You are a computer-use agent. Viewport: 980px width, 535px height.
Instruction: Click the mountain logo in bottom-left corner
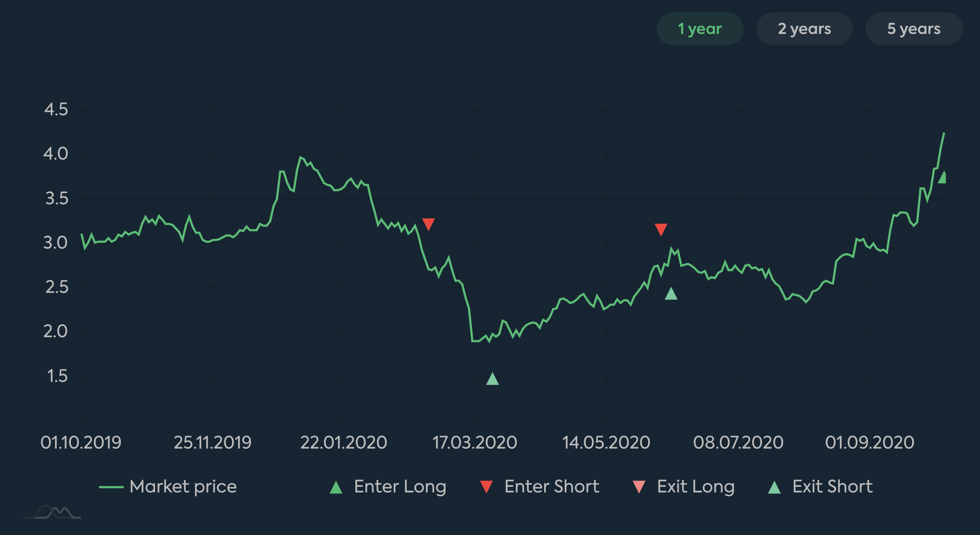coord(52,512)
